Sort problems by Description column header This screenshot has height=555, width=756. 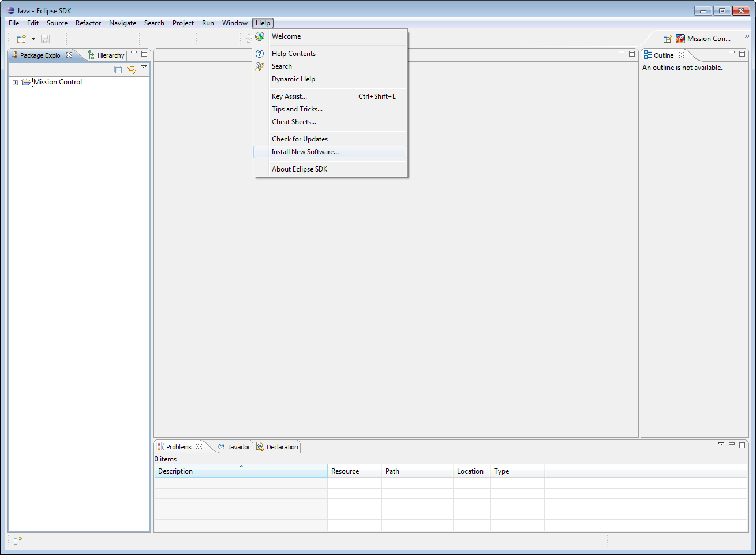point(240,471)
